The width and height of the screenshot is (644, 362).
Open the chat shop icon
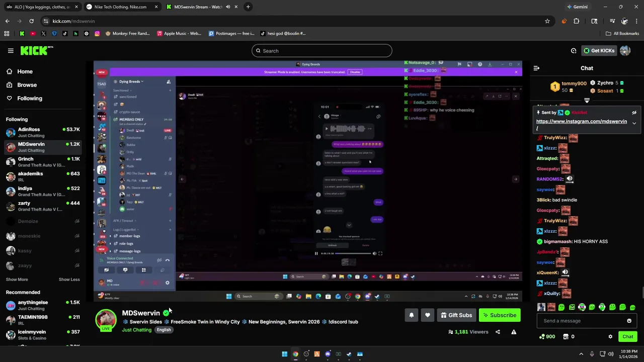[x=569, y=337]
